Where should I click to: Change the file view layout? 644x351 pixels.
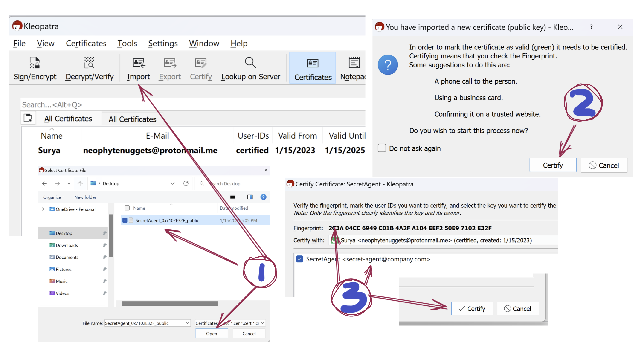click(232, 197)
